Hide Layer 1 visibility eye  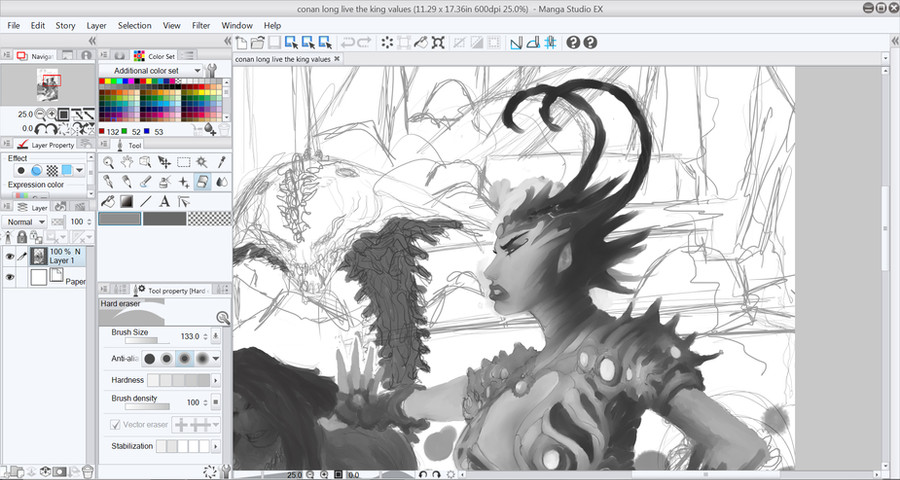point(10,256)
